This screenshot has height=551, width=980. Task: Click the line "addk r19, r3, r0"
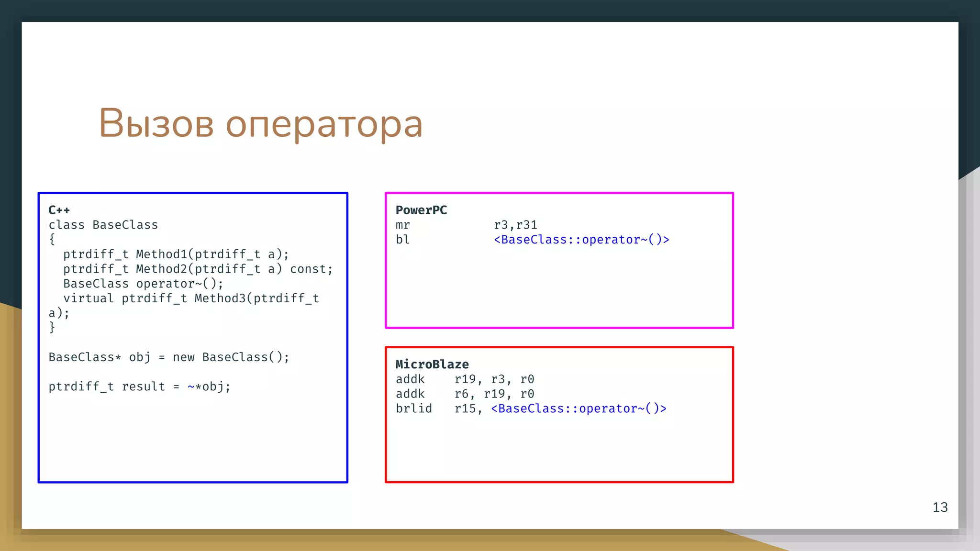click(465, 379)
